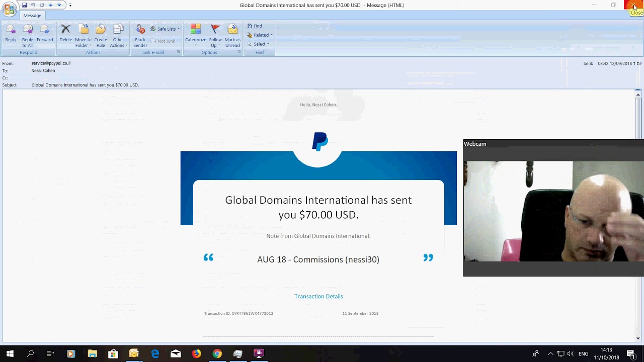Open the Office button menu
This screenshot has height=362, width=644.
pyautogui.click(x=9, y=9)
